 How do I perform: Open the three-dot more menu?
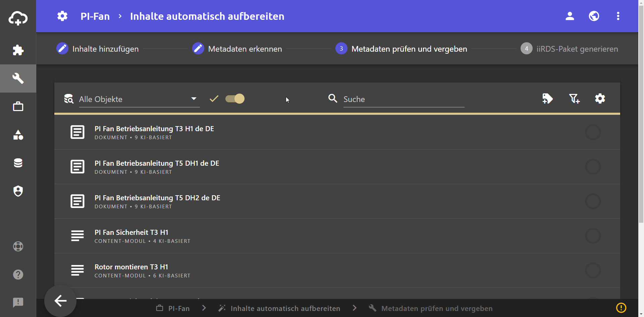click(618, 16)
